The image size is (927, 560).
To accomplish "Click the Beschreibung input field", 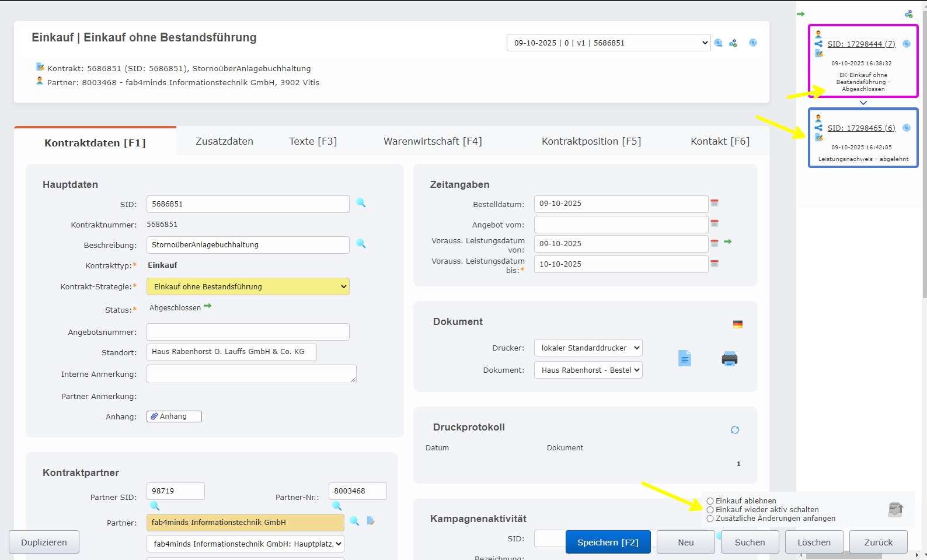I will point(248,245).
